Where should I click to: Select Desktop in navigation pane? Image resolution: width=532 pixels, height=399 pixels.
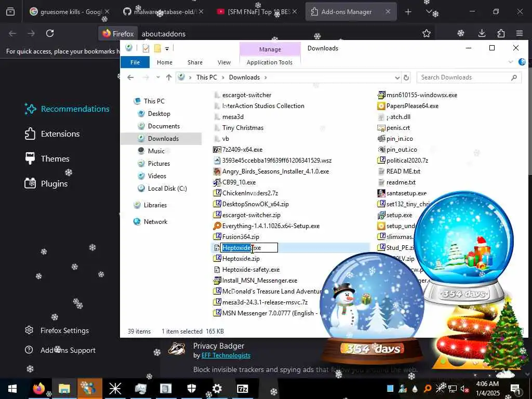(x=159, y=114)
